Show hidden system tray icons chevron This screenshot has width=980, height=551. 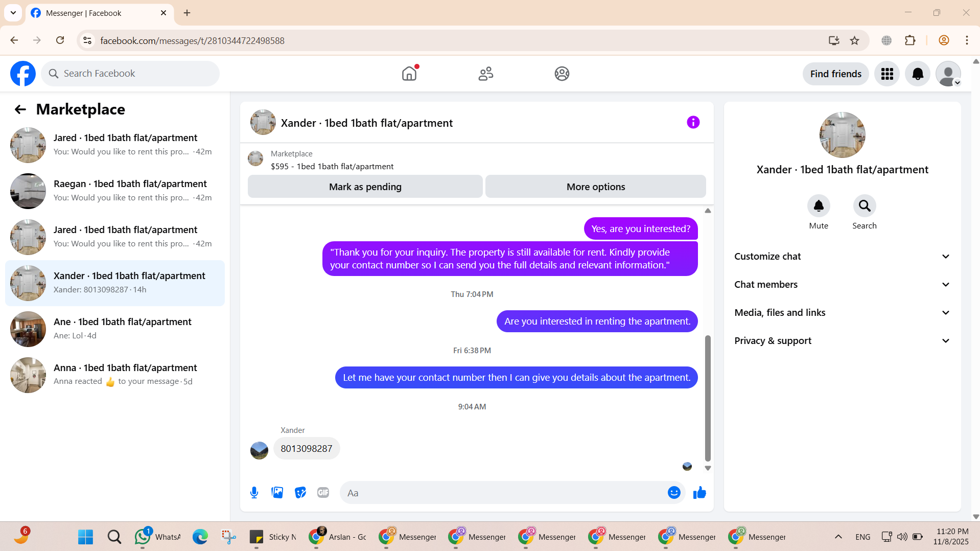click(838, 537)
